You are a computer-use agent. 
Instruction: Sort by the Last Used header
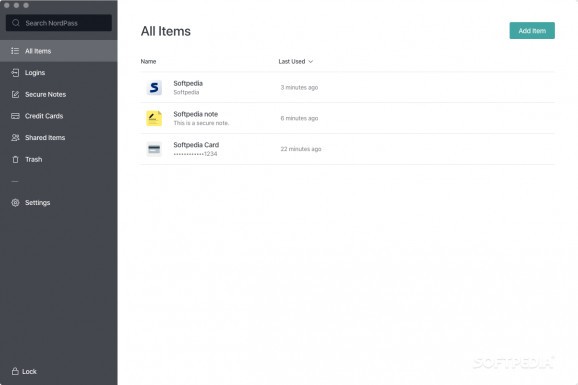point(292,61)
